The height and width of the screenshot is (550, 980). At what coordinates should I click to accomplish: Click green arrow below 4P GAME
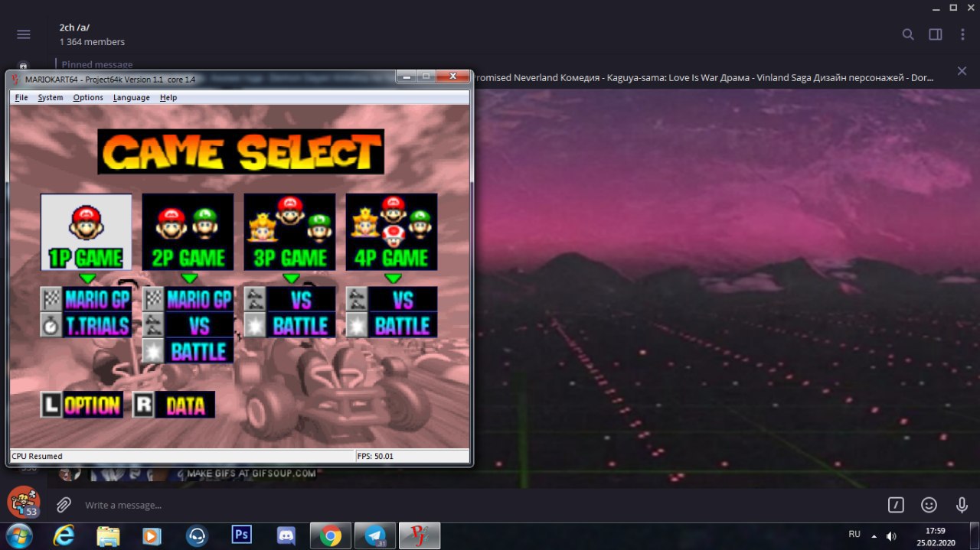pyautogui.click(x=393, y=278)
